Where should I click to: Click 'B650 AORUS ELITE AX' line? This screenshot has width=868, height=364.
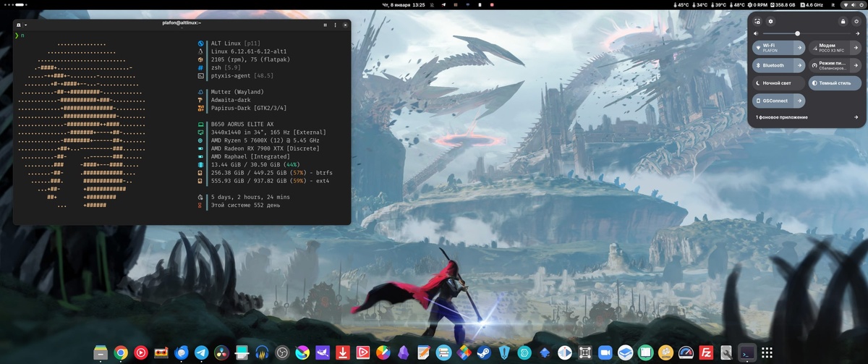tap(242, 124)
